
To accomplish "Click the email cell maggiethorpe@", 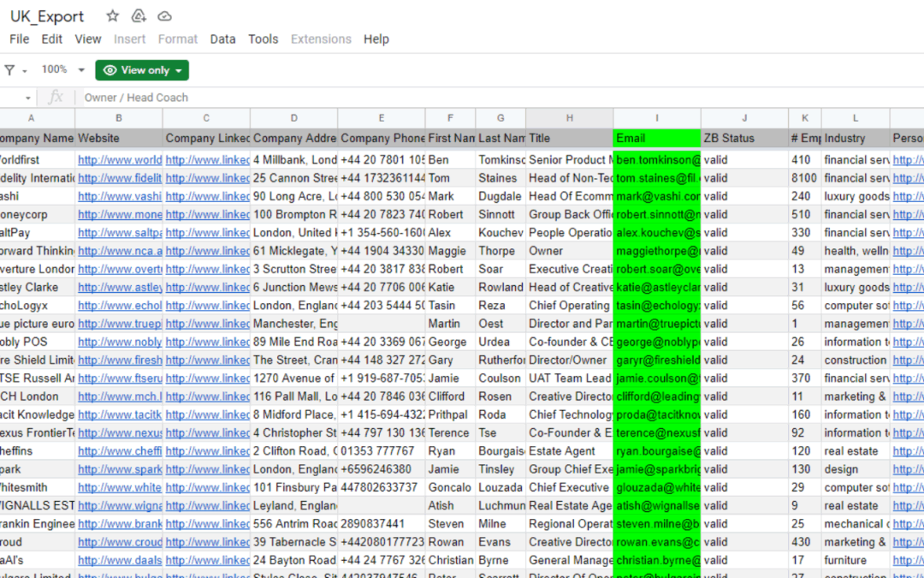I will 657,251.
